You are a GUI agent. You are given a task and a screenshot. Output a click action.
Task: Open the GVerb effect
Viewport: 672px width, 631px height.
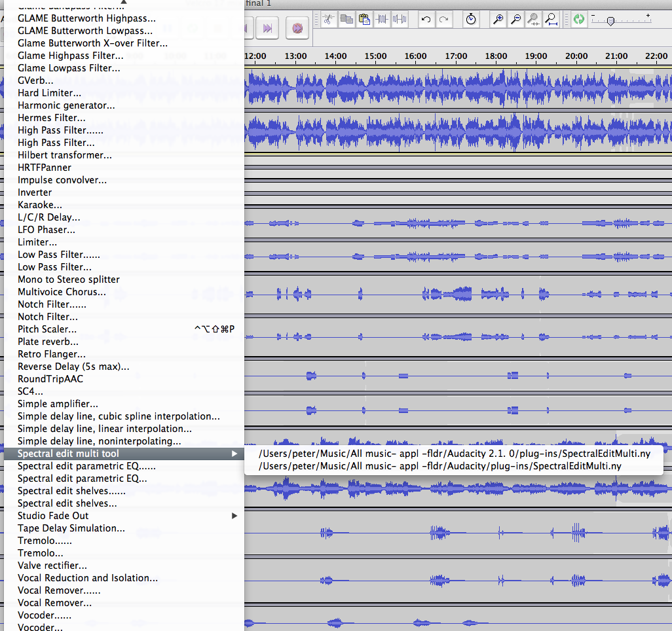click(x=124, y=81)
